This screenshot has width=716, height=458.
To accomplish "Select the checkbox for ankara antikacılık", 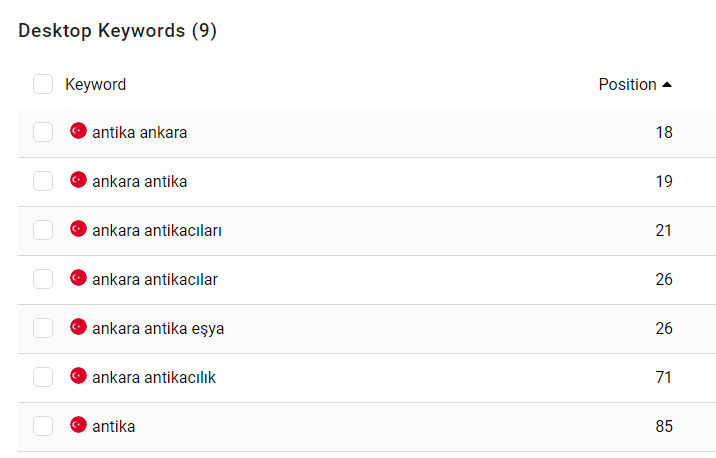I will [x=43, y=377].
